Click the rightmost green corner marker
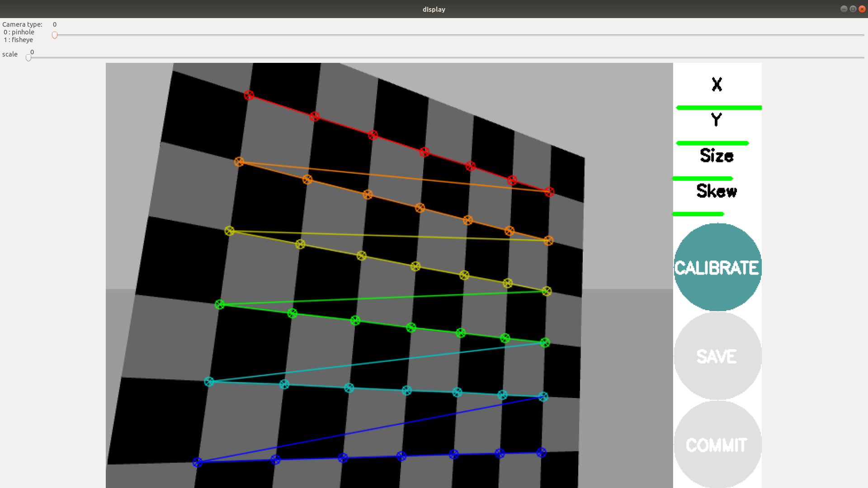The image size is (868, 488). coord(545,343)
